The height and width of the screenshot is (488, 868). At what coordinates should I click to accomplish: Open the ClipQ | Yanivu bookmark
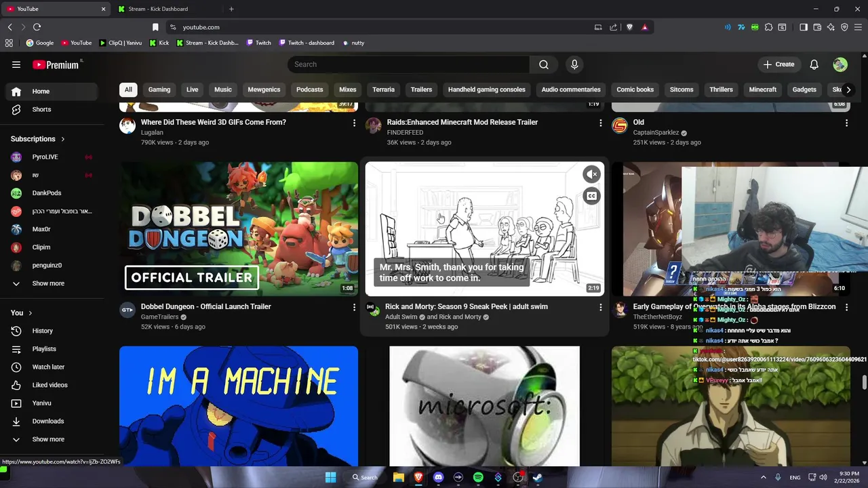121,43
